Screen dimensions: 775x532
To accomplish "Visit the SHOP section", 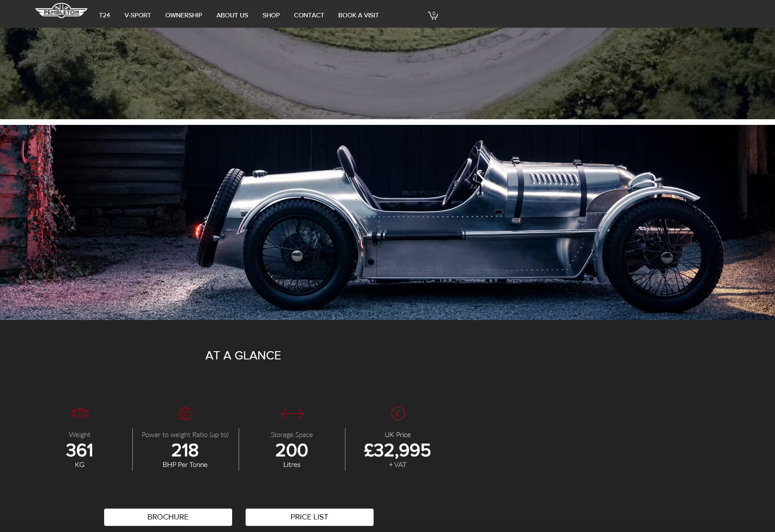I will 271,15.
